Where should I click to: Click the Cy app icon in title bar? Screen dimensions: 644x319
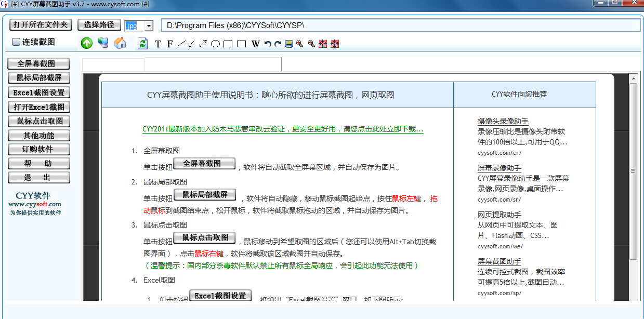[x=4, y=4]
